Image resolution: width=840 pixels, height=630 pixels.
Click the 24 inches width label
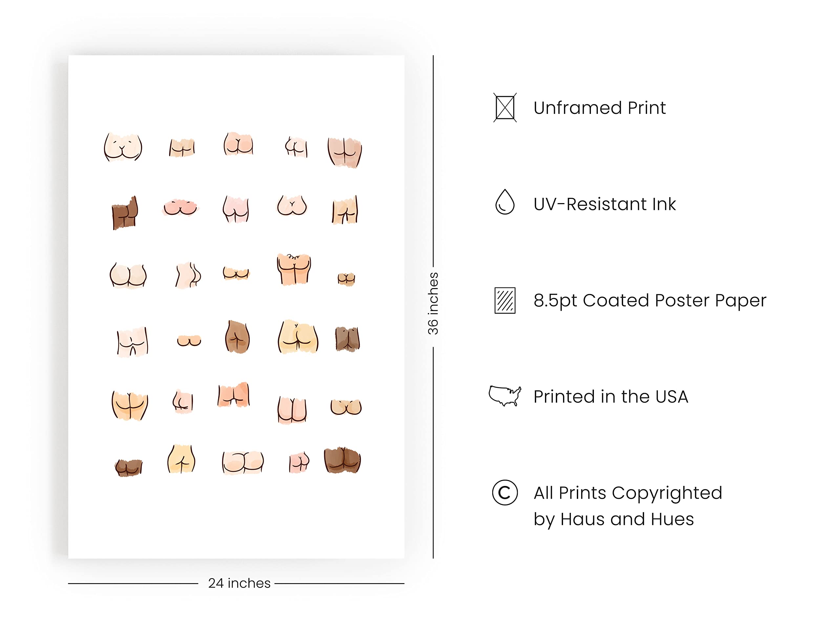tap(239, 583)
